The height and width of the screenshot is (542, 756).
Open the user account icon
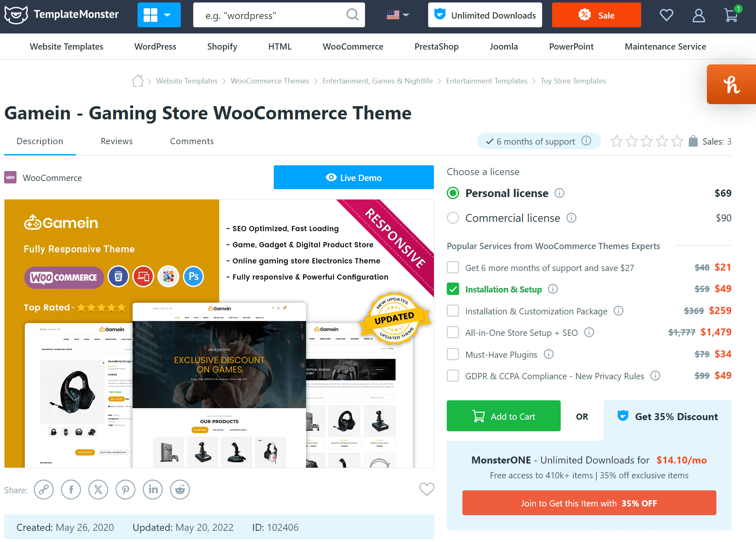point(699,15)
